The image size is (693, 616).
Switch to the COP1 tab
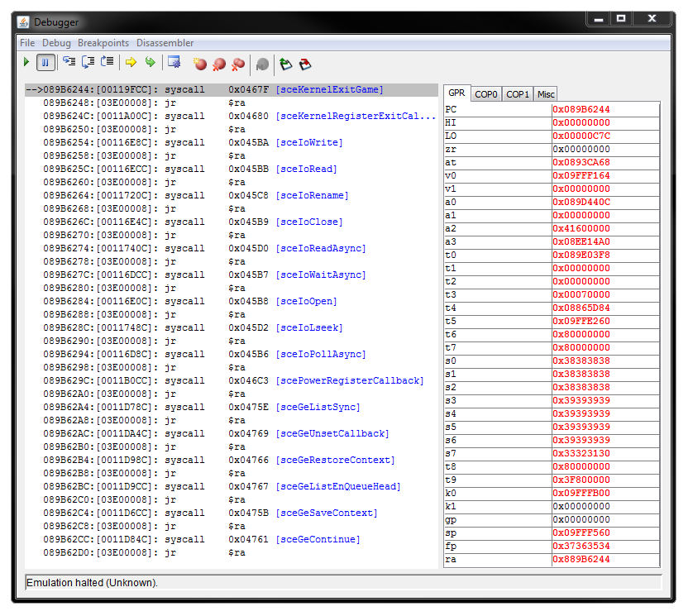pyautogui.click(x=518, y=94)
